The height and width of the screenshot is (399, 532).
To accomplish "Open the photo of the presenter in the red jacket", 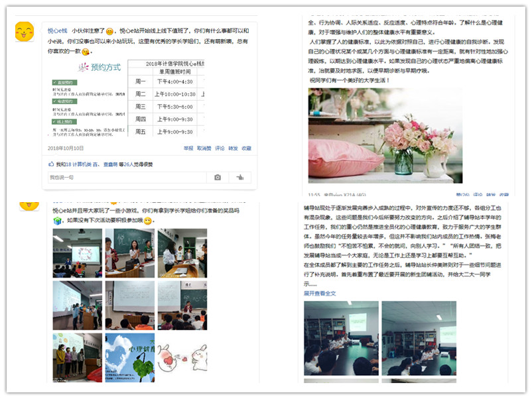I will [182, 306].
